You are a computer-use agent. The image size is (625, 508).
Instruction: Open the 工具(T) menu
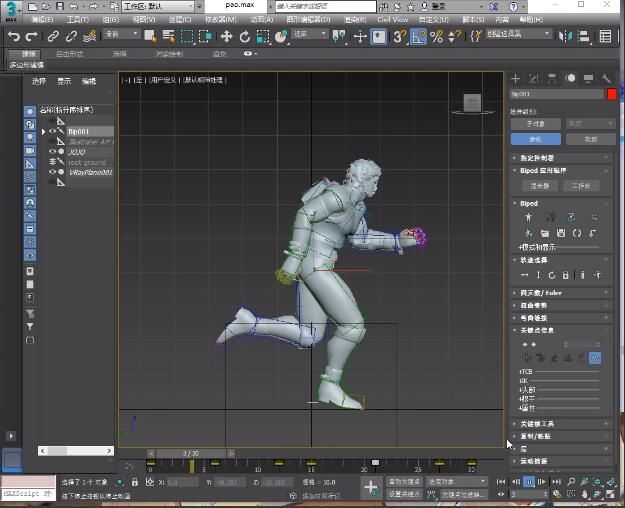77,20
